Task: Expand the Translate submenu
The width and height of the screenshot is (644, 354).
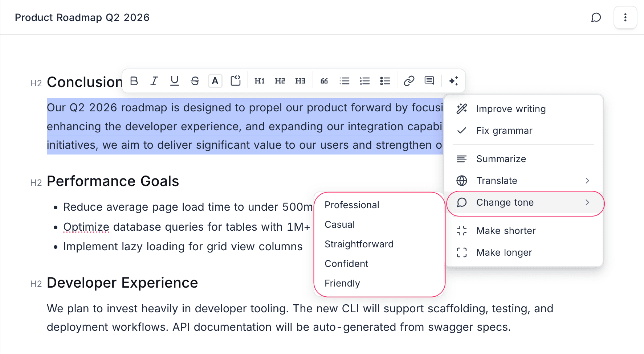Action: tap(587, 181)
